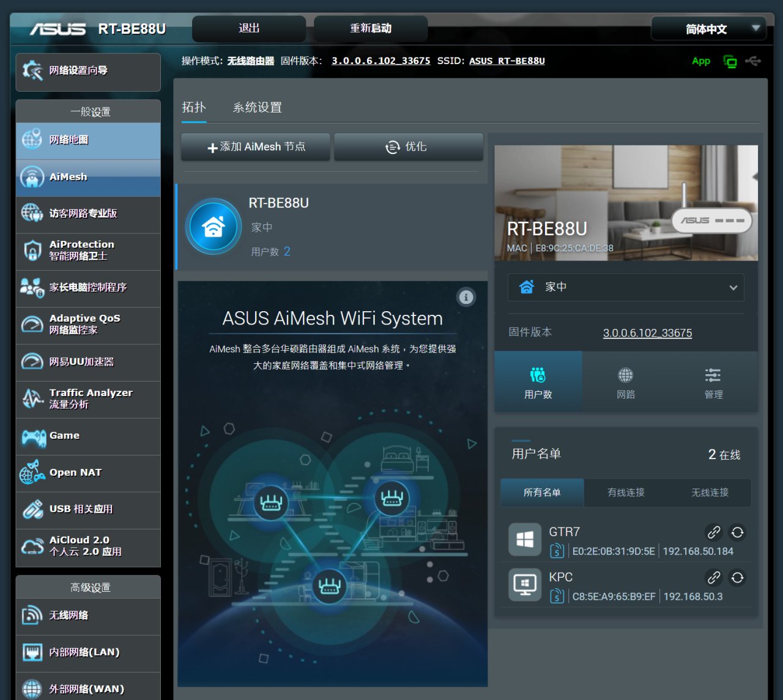Image resolution: width=783 pixels, height=700 pixels.
Task: Click the firmware version link in header
Action: click(380, 61)
